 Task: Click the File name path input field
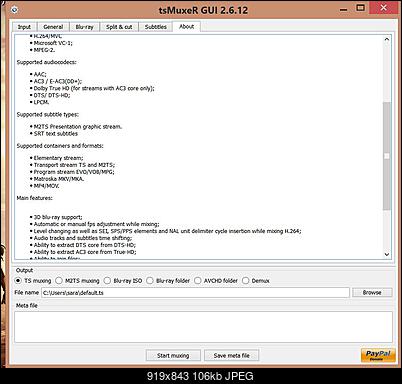click(x=195, y=293)
